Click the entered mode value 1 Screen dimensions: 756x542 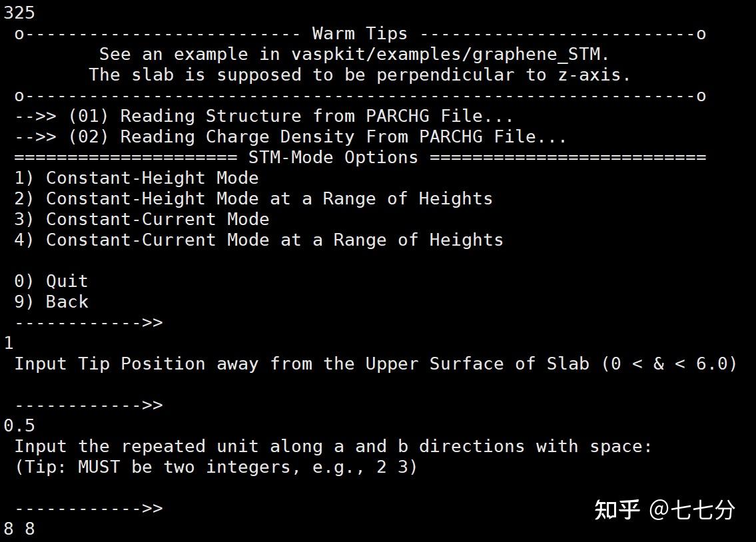coord(8,343)
